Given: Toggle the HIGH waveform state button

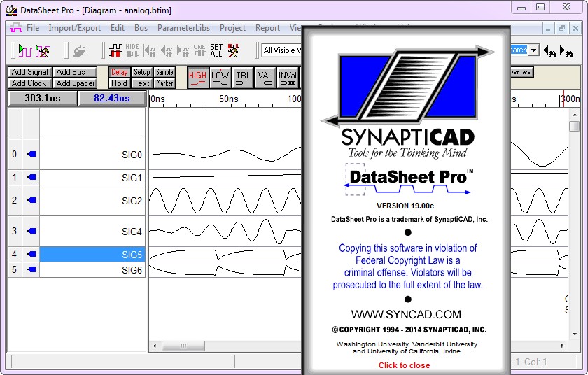Looking at the screenshot, I should [x=197, y=78].
